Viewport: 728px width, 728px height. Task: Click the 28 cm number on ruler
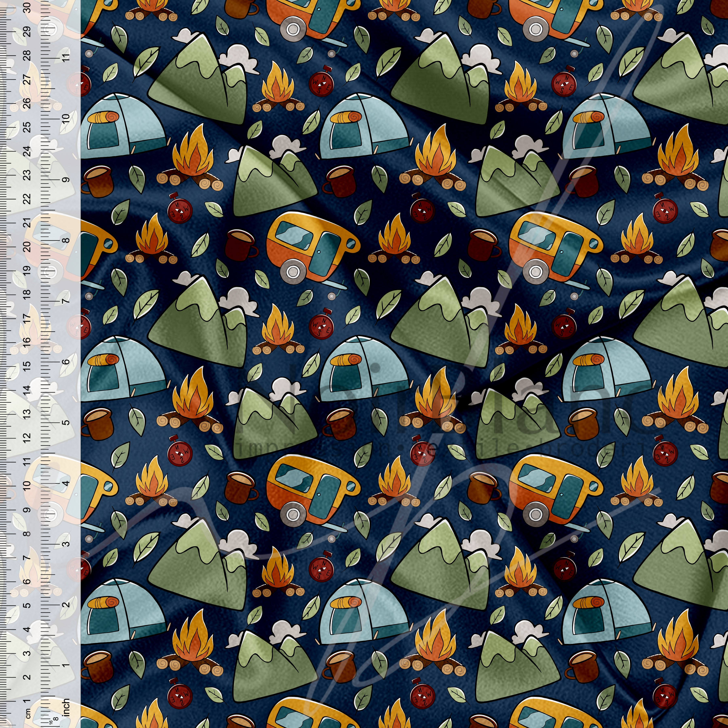[x=27, y=55]
